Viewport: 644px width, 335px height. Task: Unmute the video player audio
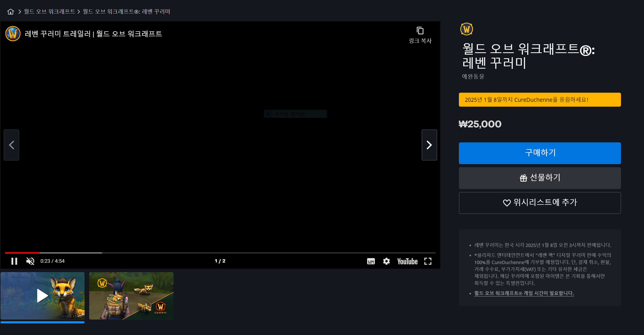tap(30, 261)
